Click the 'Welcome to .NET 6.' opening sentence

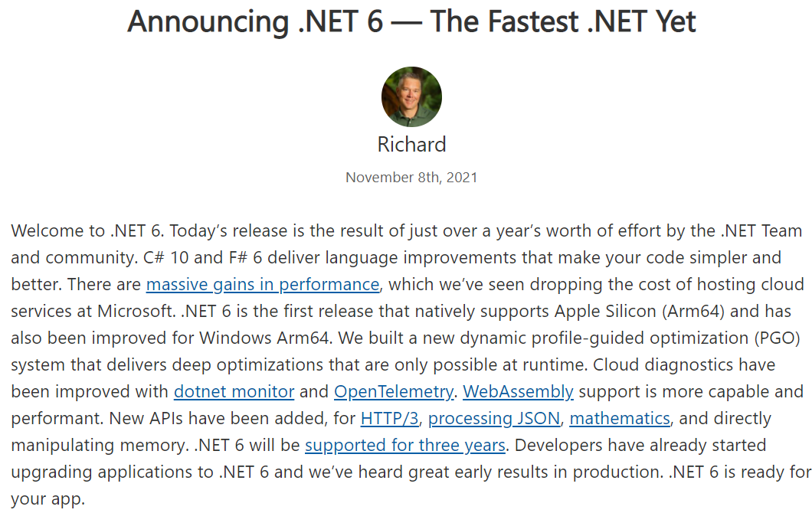(87, 230)
